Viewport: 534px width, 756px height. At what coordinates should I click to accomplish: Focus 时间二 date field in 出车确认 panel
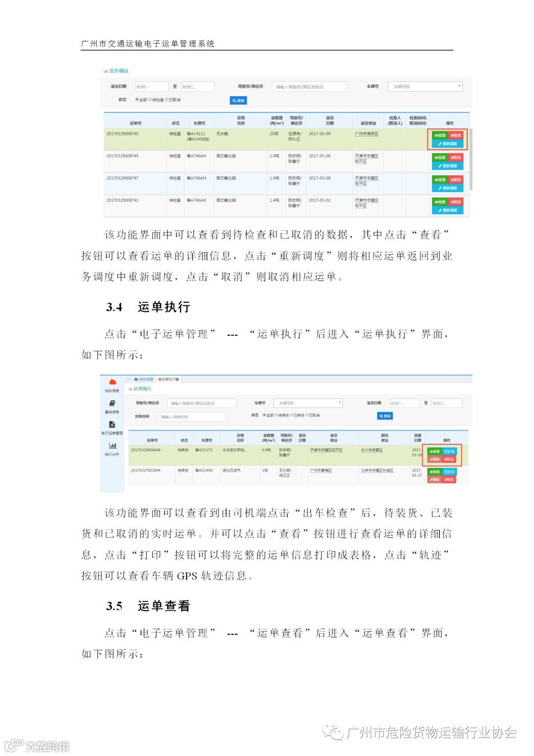coord(198,87)
